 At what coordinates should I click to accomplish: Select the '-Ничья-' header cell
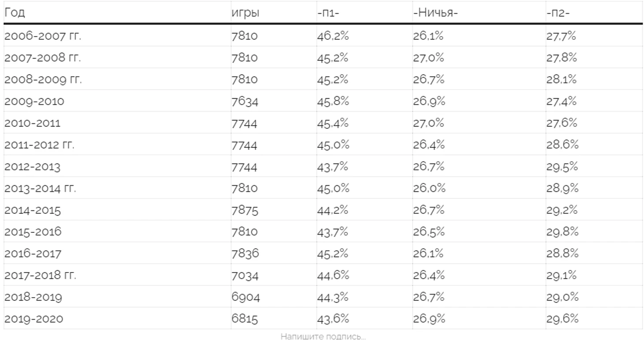(x=435, y=13)
